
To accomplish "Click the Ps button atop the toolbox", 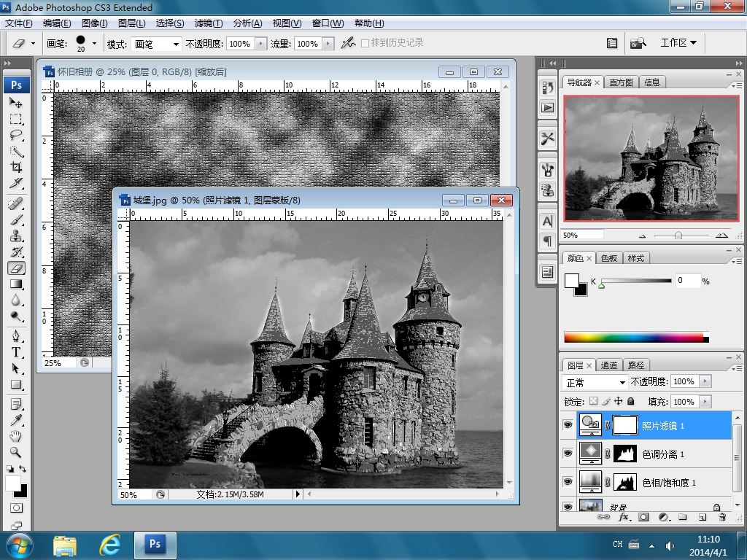I will pyautogui.click(x=17, y=85).
